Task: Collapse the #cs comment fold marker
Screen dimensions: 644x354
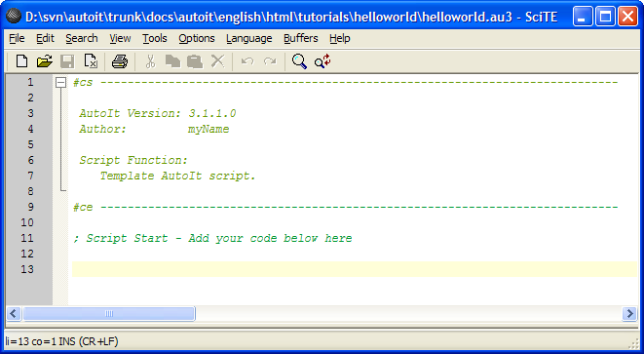Action: [x=60, y=83]
